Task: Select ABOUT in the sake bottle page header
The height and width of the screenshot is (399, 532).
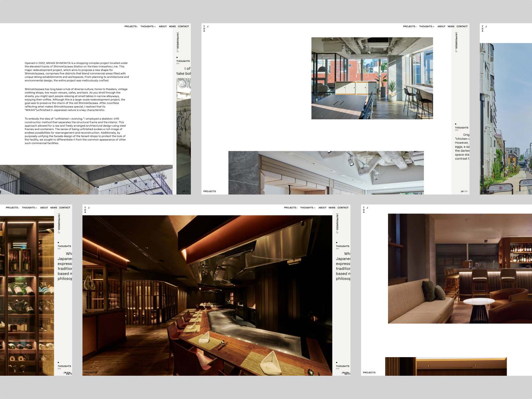Action: (44, 208)
